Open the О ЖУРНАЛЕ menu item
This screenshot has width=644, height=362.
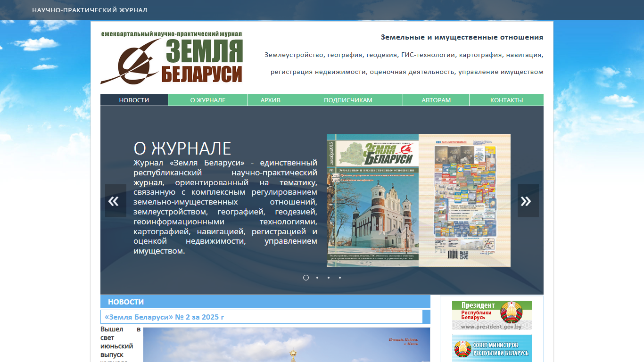[x=208, y=100]
